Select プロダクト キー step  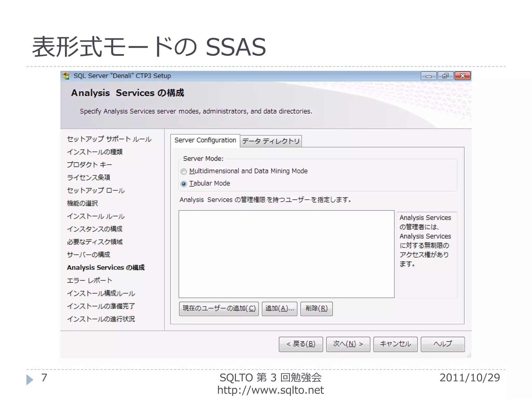click(89, 165)
